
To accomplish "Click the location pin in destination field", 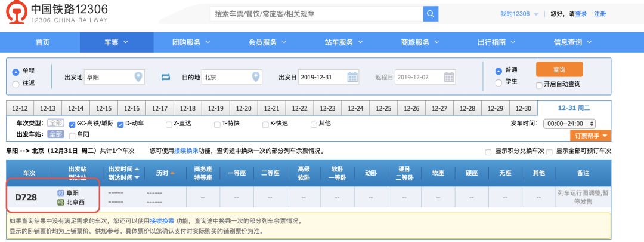I will tap(256, 77).
